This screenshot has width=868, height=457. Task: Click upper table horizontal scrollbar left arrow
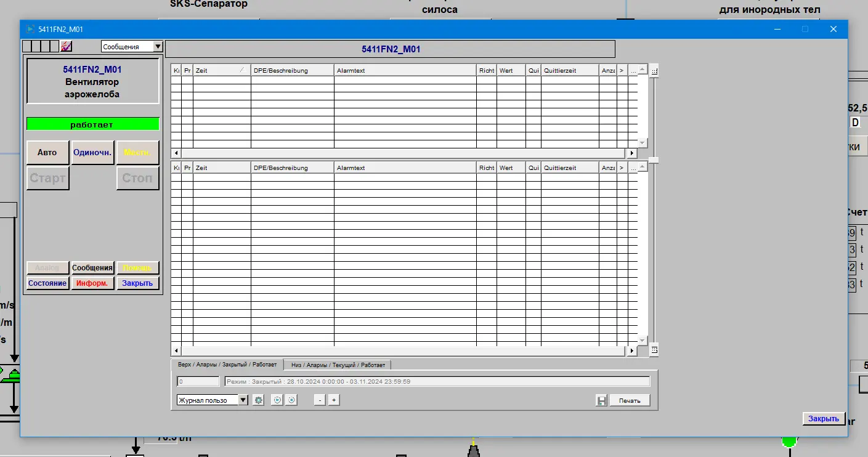coord(176,153)
